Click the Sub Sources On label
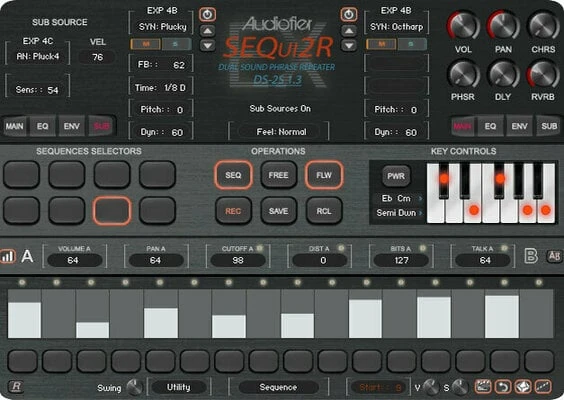 280,109
